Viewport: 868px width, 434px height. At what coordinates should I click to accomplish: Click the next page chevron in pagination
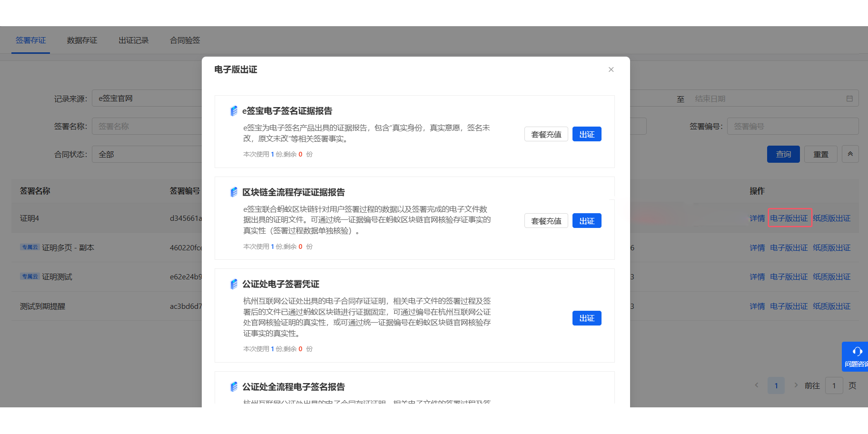796,385
